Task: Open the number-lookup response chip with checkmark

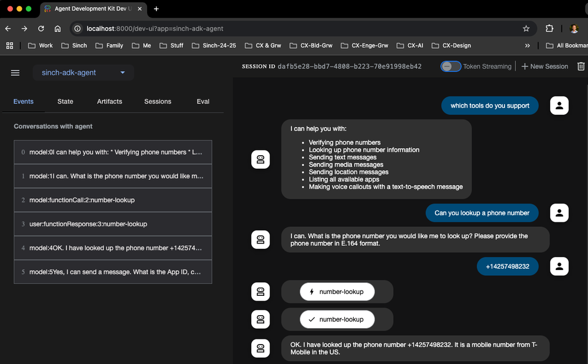Action: [337, 319]
